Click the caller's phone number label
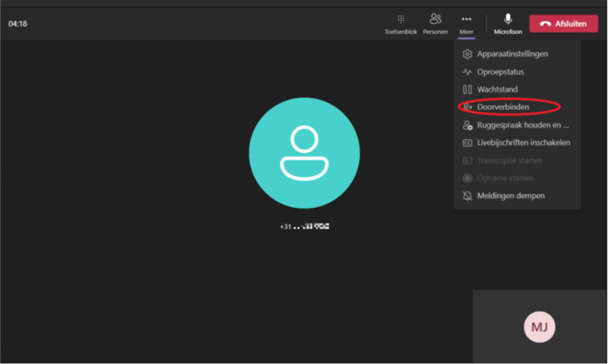Screen dimensions: 608x364 point(304,226)
